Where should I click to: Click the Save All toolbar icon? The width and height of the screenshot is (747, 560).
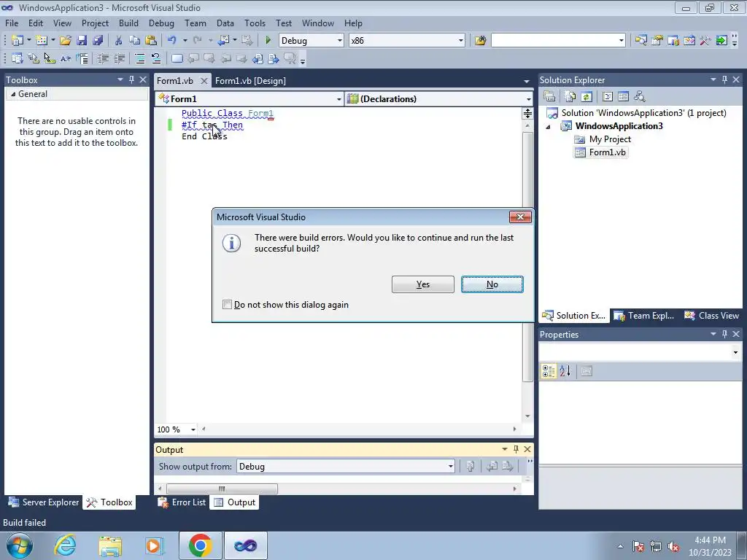[x=98, y=41]
